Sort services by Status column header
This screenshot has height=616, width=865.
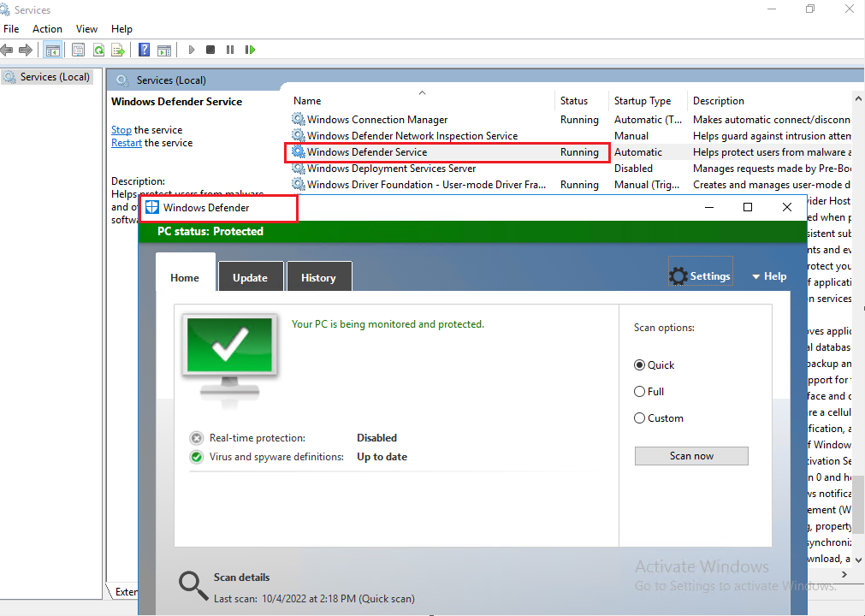(574, 100)
